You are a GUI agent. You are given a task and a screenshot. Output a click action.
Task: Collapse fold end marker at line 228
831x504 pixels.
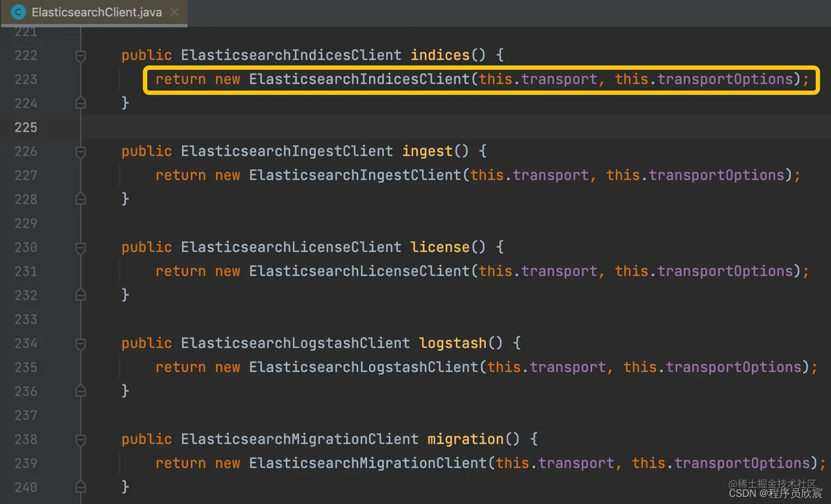(80, 199)
